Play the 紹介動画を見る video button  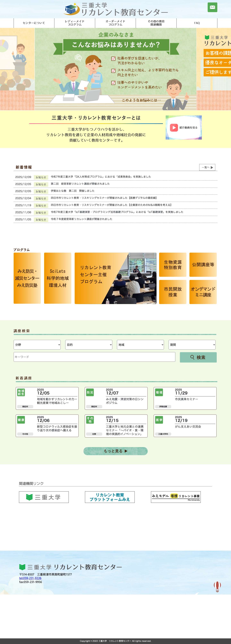click(x=184, y=127)
